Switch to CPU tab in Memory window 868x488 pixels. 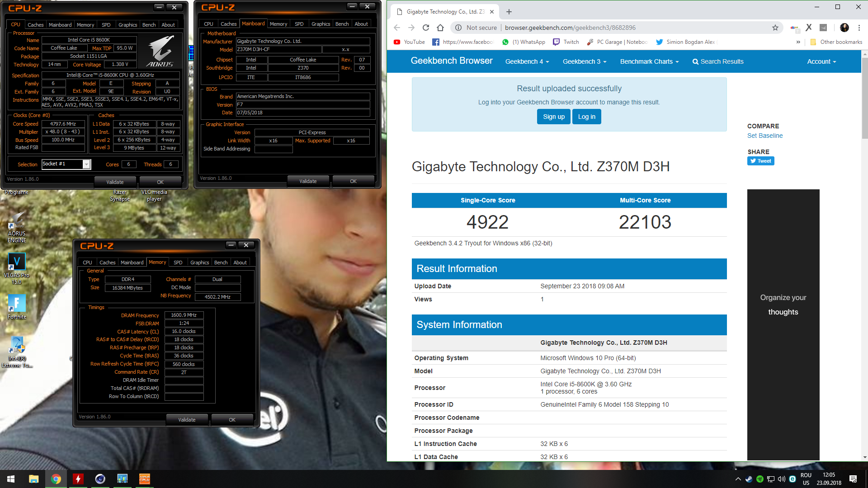(x=87, y=263)
